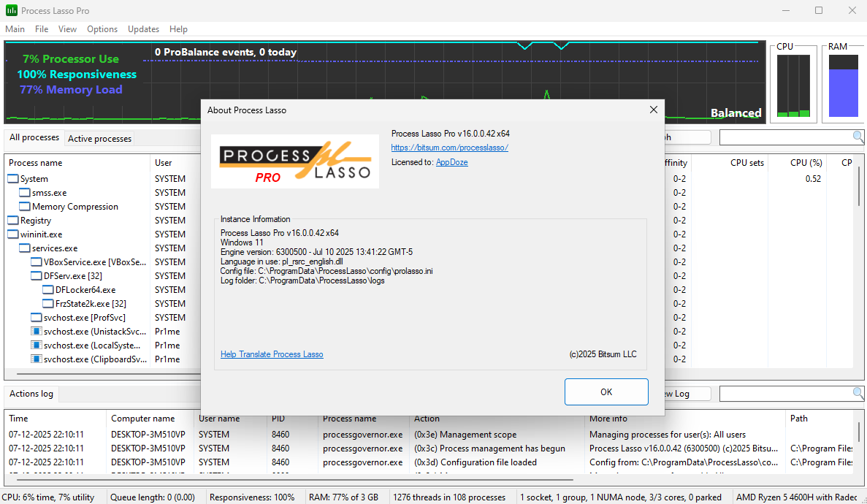Click the System process icon
This screenshot has width=867, height=504.
pyautogui.click(x=12, y=179)
